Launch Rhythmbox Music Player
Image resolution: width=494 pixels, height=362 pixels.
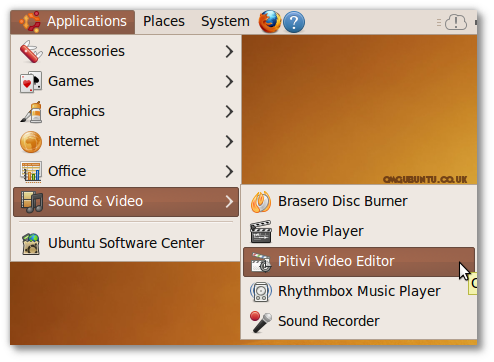click(x=359, y=291)
